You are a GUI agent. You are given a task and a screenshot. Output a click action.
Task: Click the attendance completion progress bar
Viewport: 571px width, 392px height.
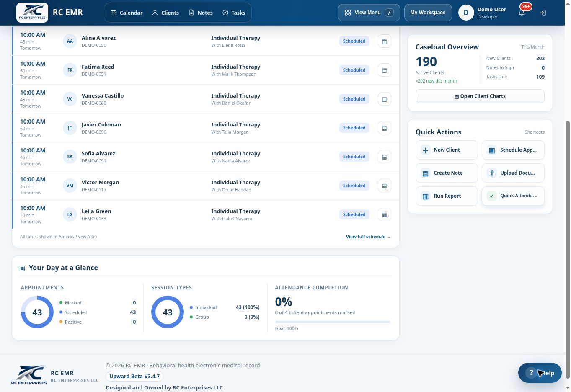(x=333, y=322)
